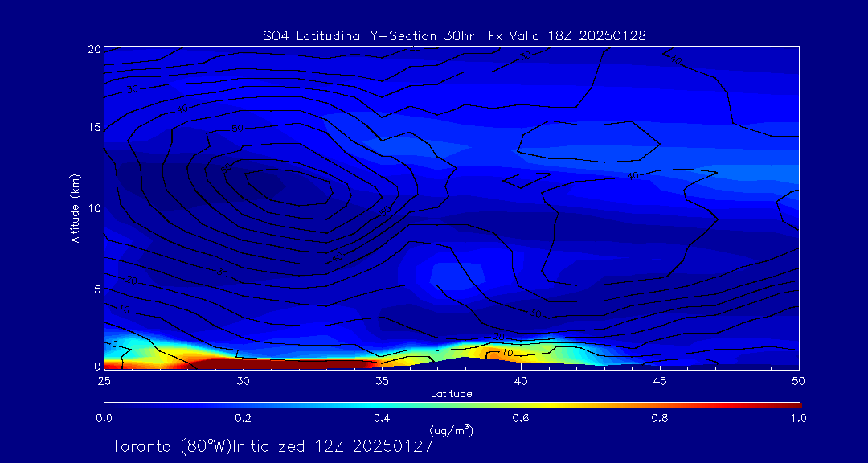
Task: Click the dark red end of color bar
Action: (789, 405)
